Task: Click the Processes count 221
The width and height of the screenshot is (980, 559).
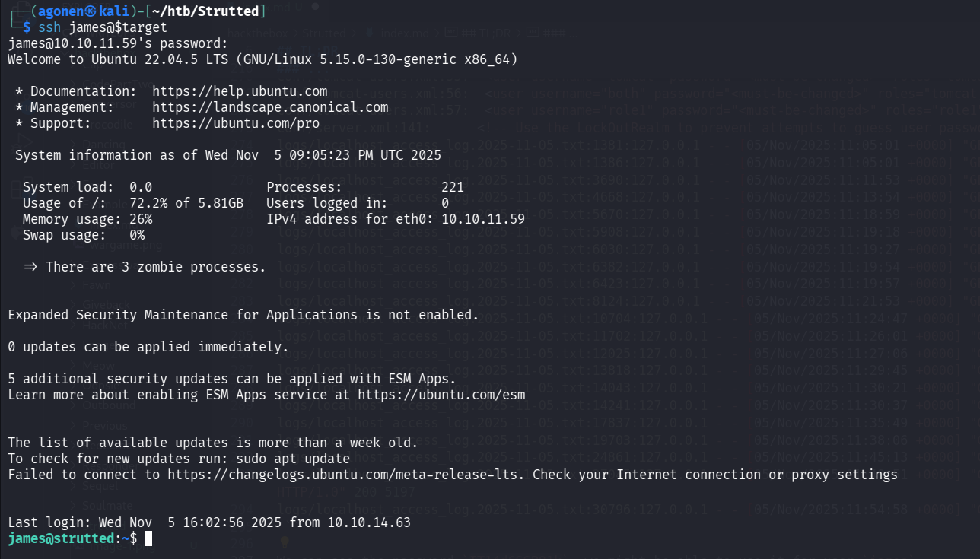Action: tap(453, 187)
